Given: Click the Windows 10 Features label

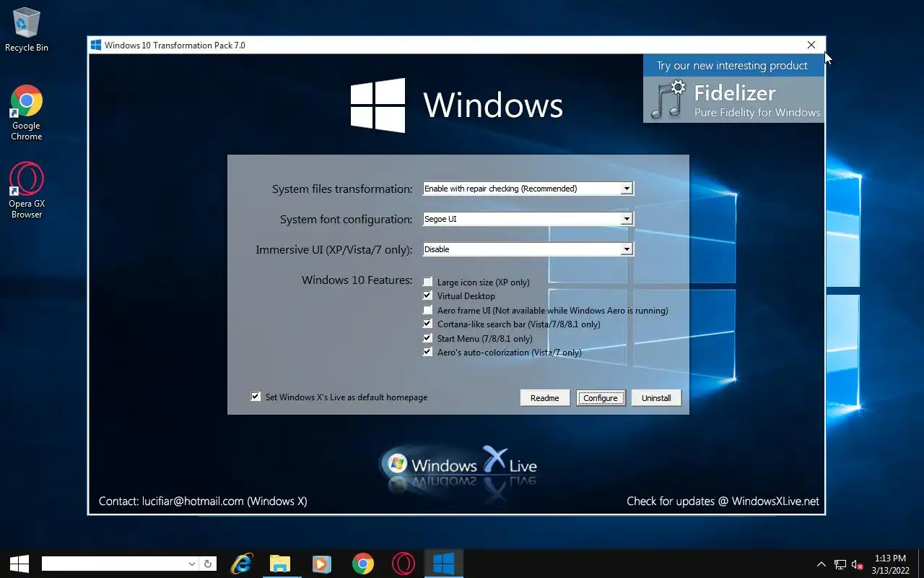Looking at the screenshot, I should 357,280.
